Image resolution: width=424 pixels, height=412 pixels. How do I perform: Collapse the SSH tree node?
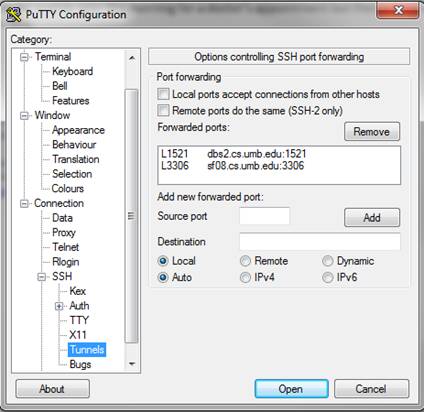click(x=42, y=277)
